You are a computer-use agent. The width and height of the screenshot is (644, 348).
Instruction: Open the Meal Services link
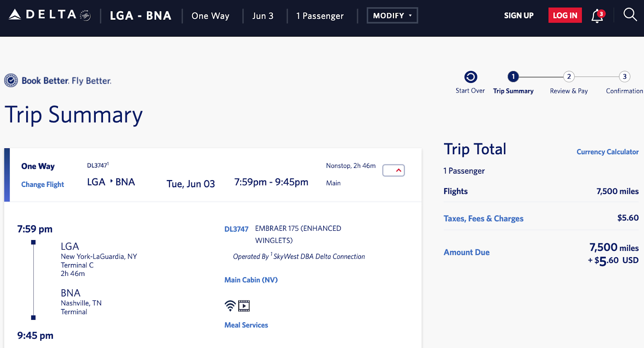click(246, 325)
